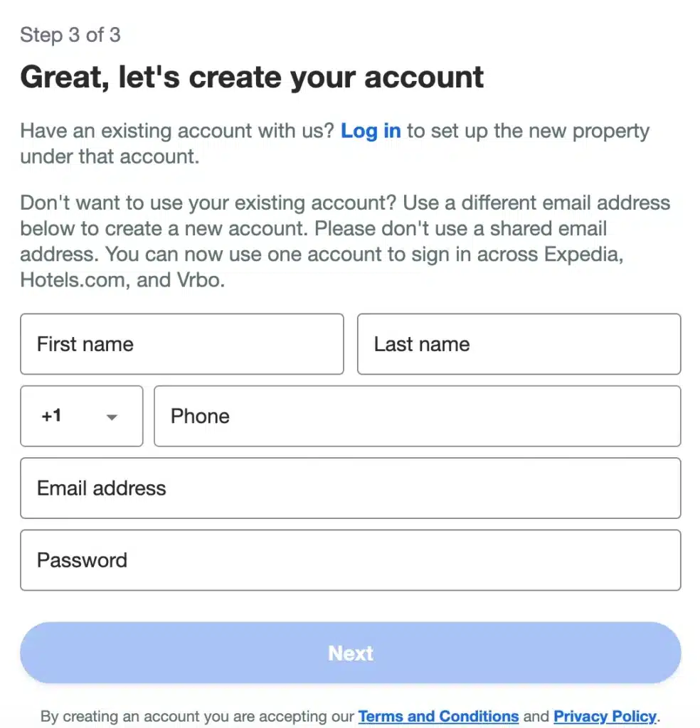The height and width of the screenshot is (728, 700).
Task: Click Terms and Conditions hyperlink at bottom
Action: 438,716
